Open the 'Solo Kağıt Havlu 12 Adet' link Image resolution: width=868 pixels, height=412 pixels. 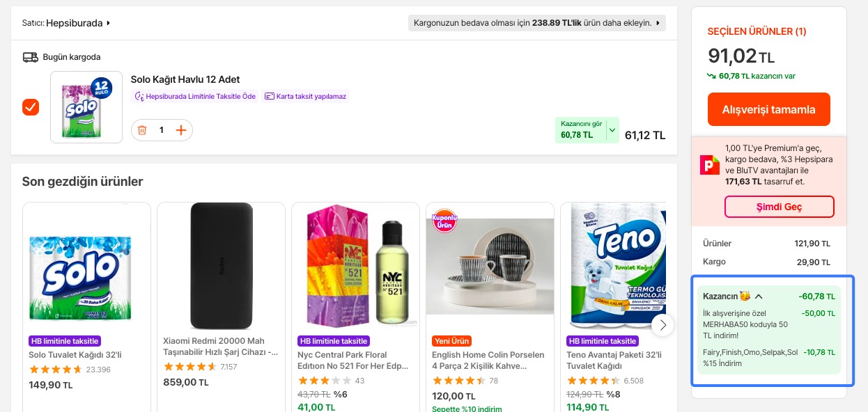point(185,79)
